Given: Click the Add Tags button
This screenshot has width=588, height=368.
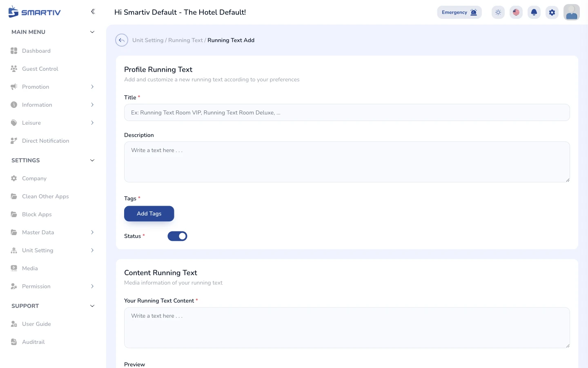Looking at the screenshot, I should pyautogui.click(x=149, y=213).
